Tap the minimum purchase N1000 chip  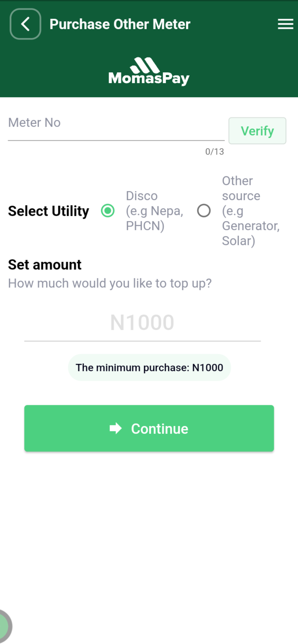[149, 367]
